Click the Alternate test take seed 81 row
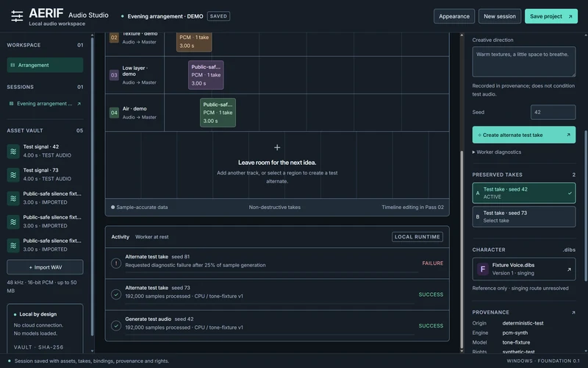The width and height of the screenshot is (588, 368). tap(277, 263)
